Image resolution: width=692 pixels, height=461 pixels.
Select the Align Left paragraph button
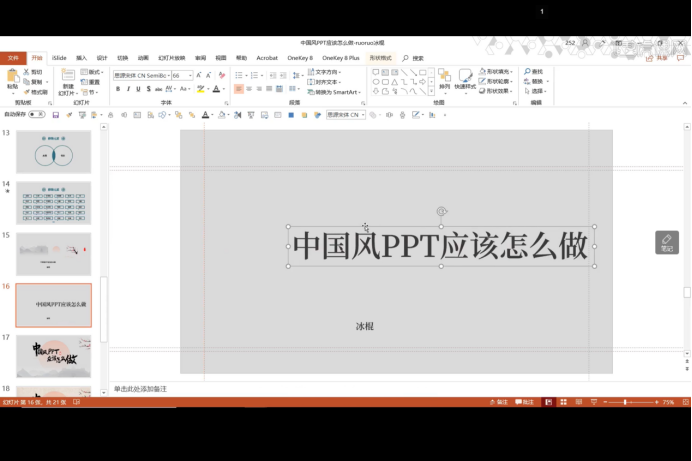[x=239, y=89]
